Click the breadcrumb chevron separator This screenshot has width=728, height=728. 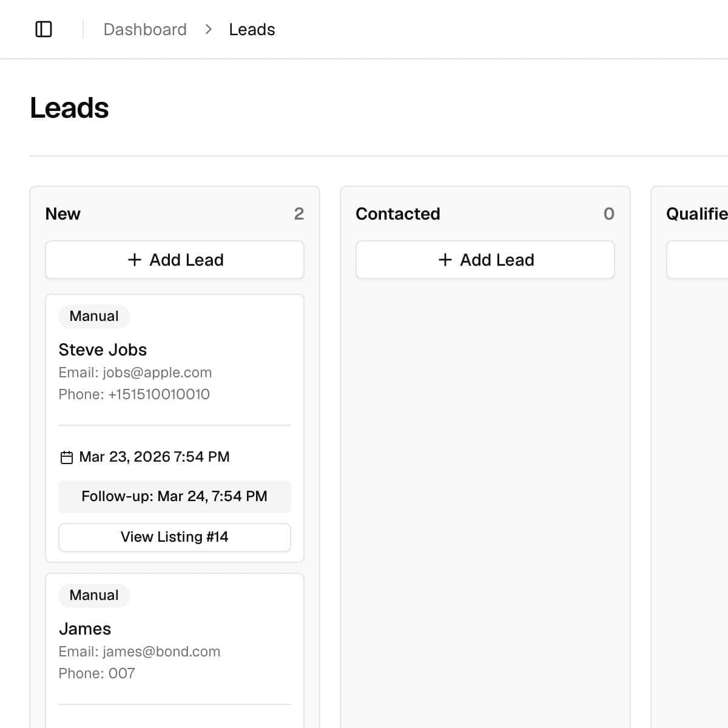coord(208,29)
